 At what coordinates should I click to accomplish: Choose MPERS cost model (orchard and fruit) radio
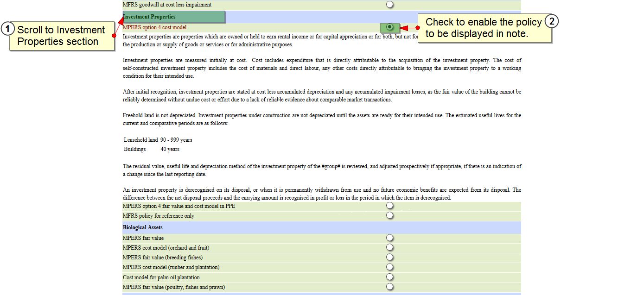tap(389, 247)
